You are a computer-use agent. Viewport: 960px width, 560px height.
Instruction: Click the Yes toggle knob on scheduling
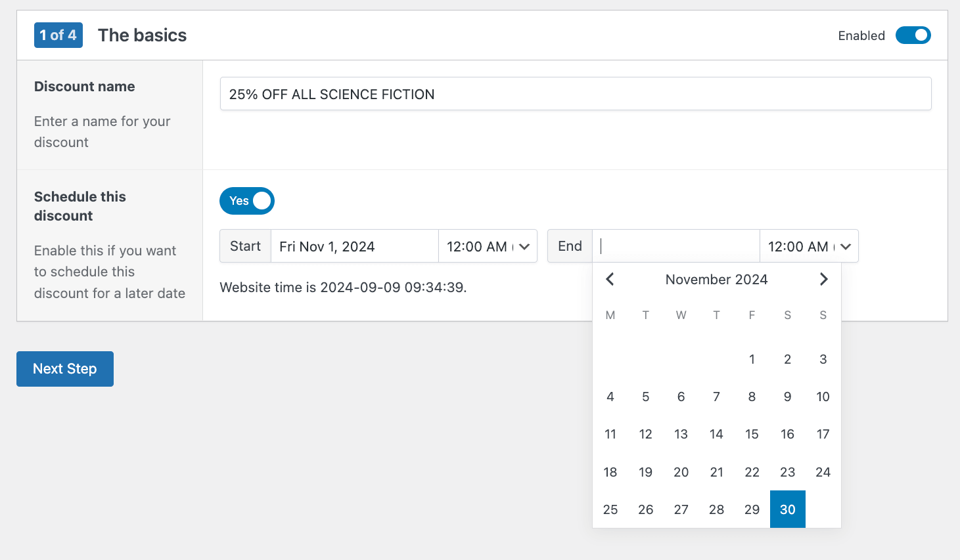click(x=262, y=201)
